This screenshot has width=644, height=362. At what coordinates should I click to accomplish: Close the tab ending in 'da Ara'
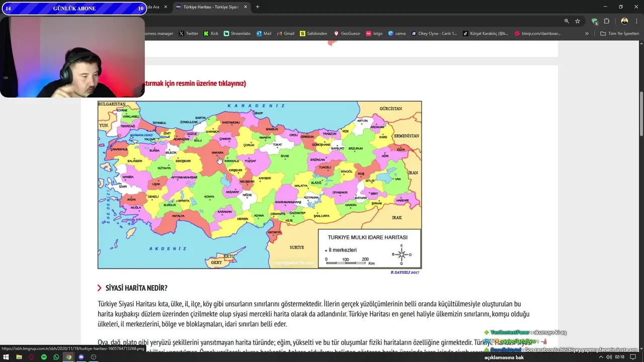(x=166, y=7)
